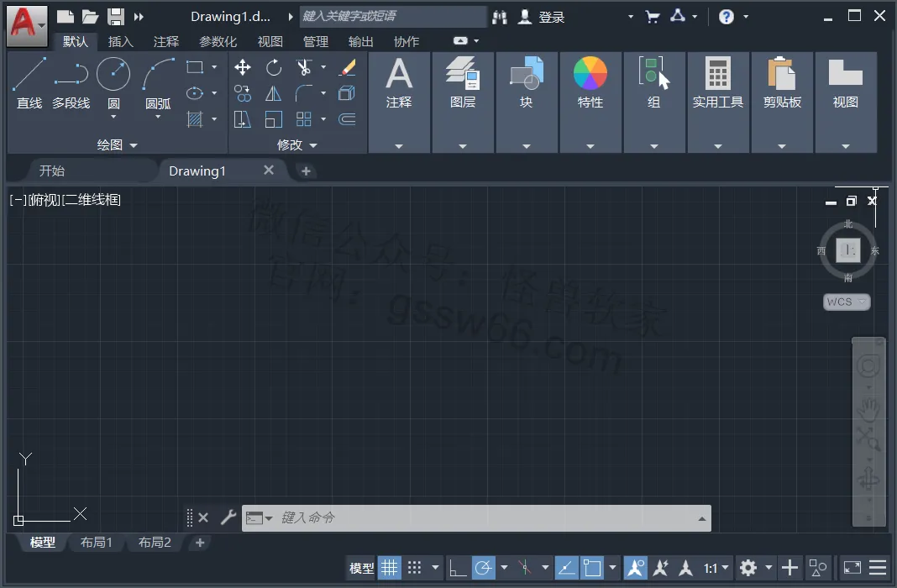Screen dimensions: 897x588
Task: Activate the Mirror tool
Action: [x=274, y=93]
